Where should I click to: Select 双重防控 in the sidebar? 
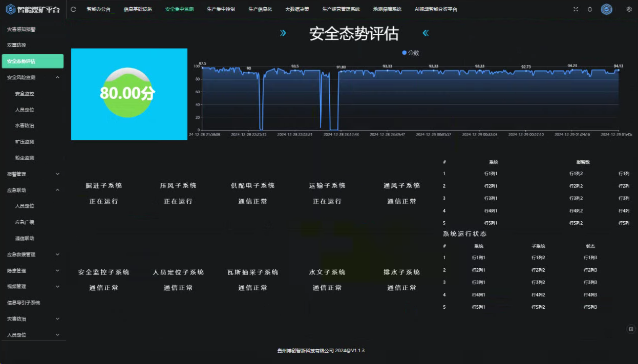click(16, 45)
